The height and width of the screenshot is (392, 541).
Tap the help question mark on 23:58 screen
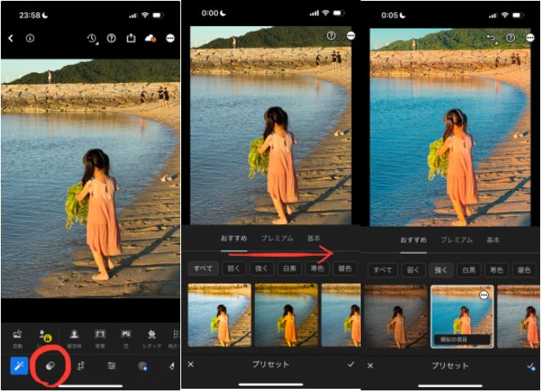click(111, 38)
